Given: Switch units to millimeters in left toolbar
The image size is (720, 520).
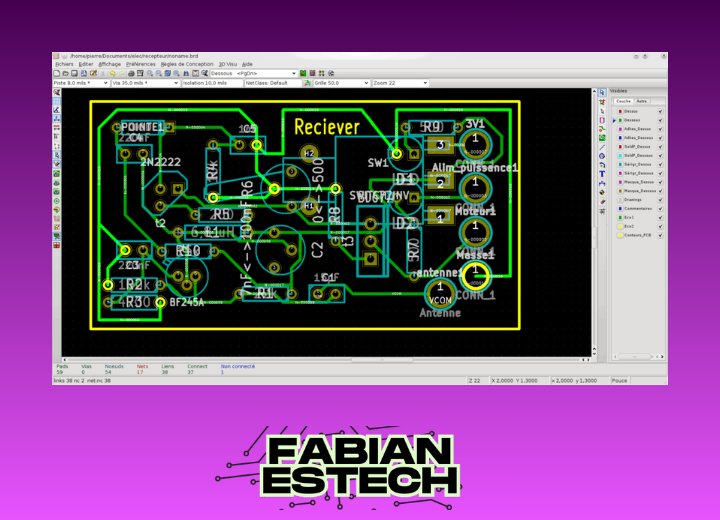Looking at the screenshot, I should [56, 127].
